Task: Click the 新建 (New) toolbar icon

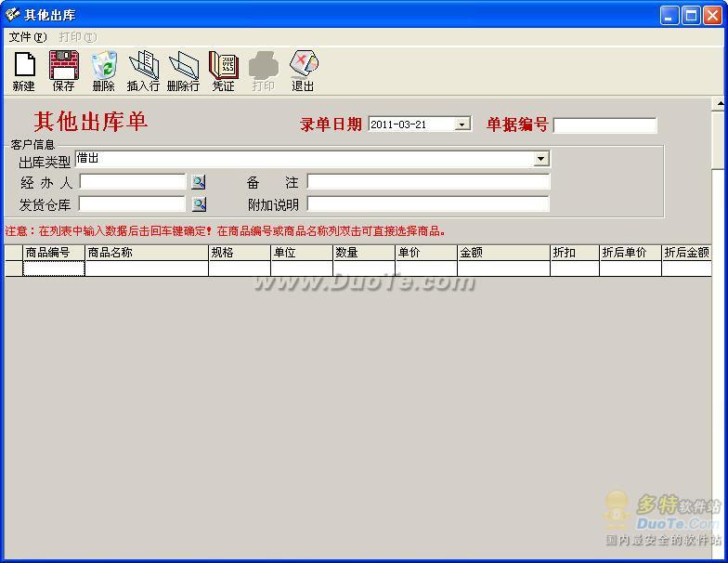Action: (x=24, y=72)
